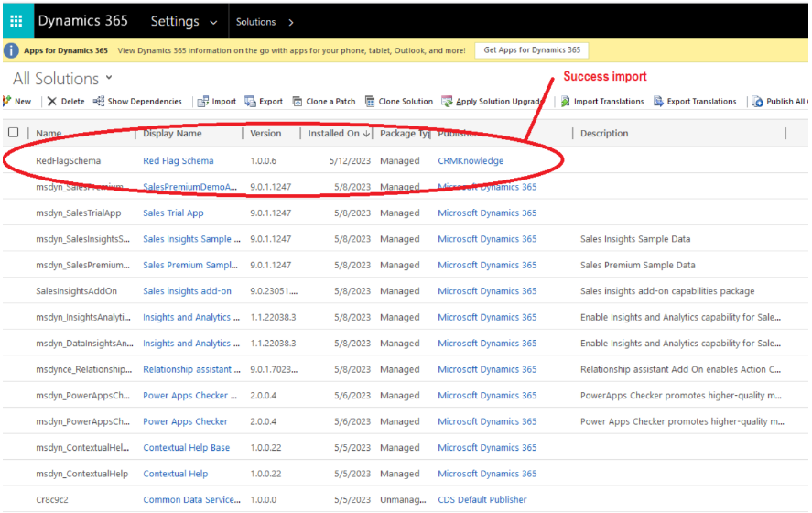Open the CRMKnowledge publisher link
The image size is (812, 513).
pos(471,160)
